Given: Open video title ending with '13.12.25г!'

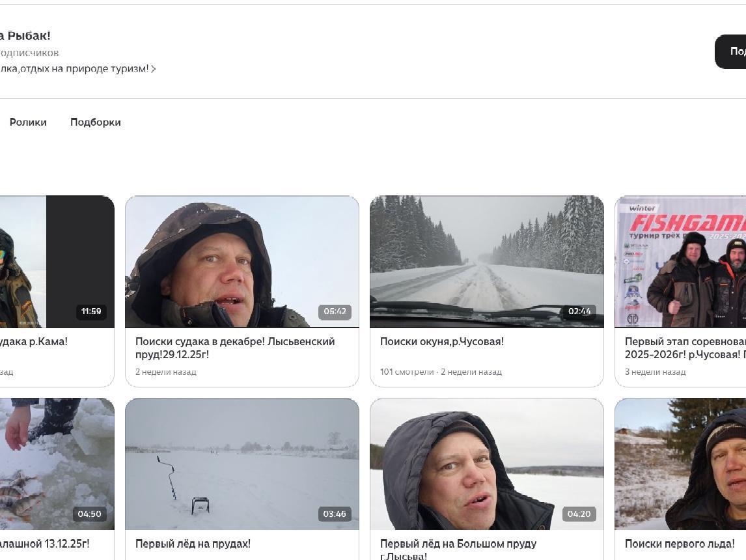Looking at the screenshot, I should coord(44,544).
